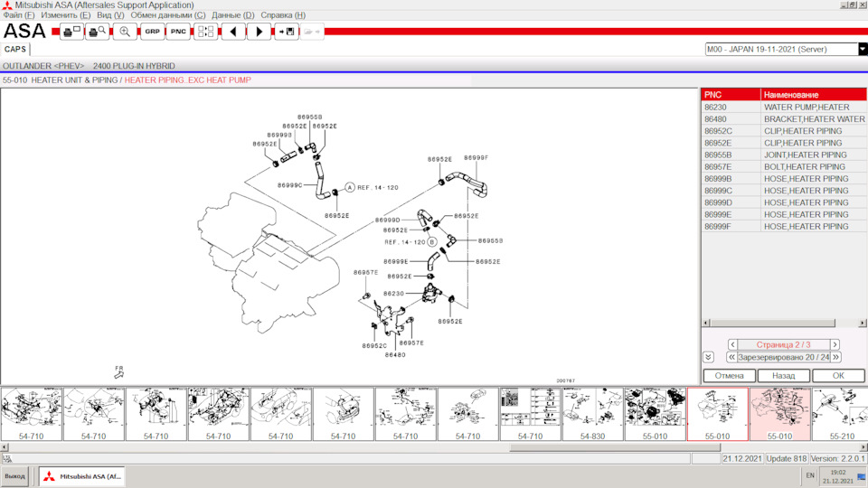The image size is (868, 488).
Task: Click the PNC column header
Action: pyautogui.click(x=731, y=95)
